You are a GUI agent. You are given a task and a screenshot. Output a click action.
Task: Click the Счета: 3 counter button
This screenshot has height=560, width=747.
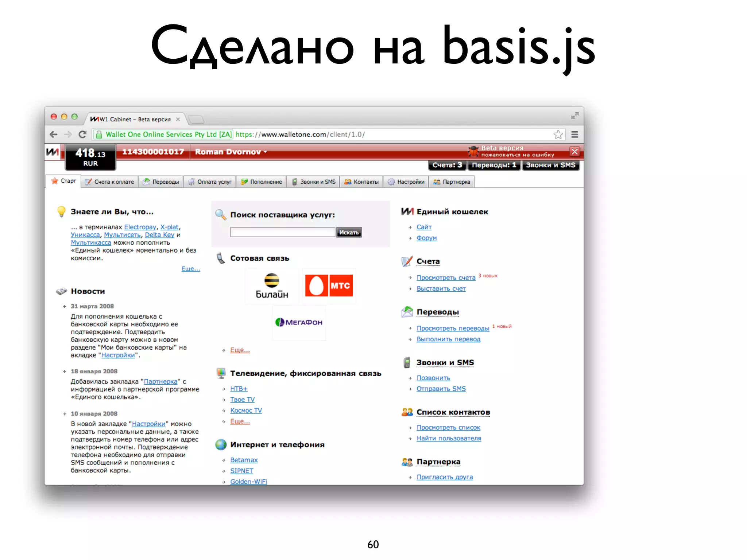447,165
